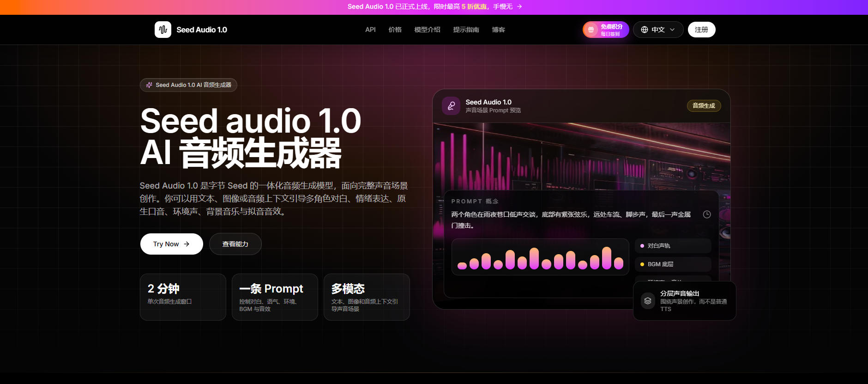This screenshot has width=868, height=384.
Task: Click the arrow inside Try Now button
Action: 187,244
